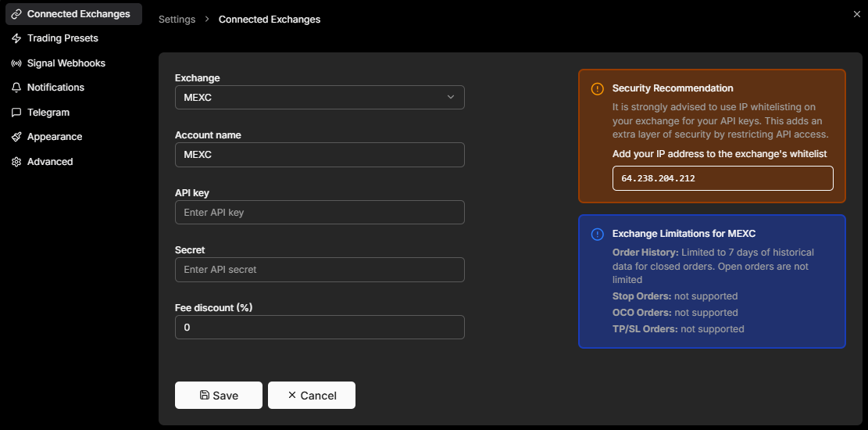Click the Exchange Limitations info icon
Viewport: 868px width, 430px height.
click(598, 234)
